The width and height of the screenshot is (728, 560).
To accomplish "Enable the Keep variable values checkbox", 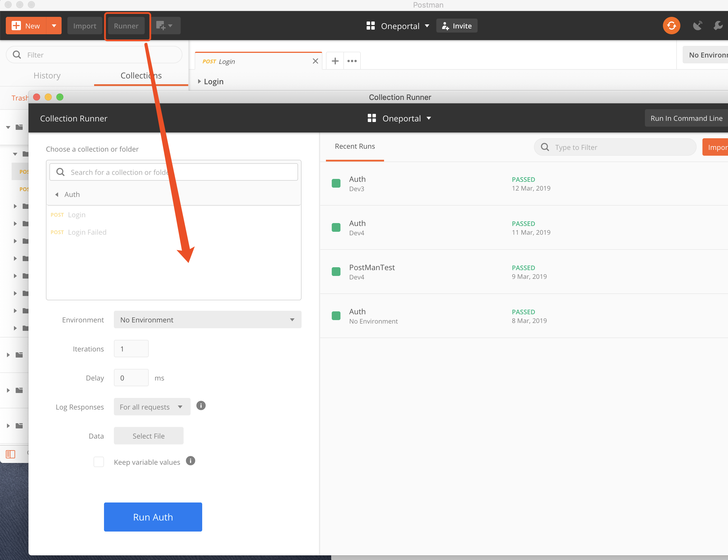I will pyautogui.click(x=99, y=462).
